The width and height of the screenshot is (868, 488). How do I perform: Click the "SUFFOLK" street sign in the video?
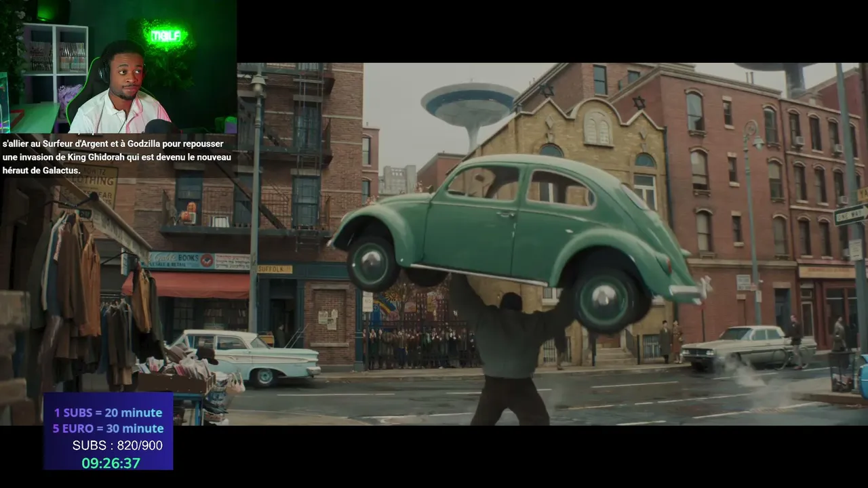point(275,269)
